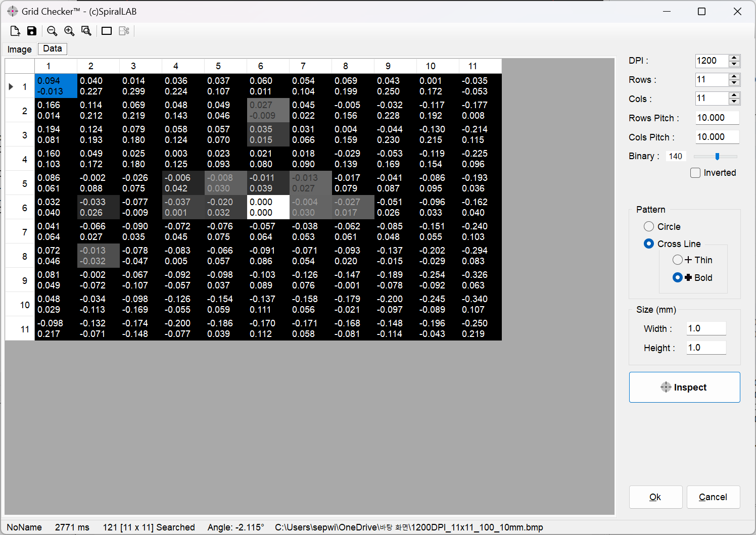Select cell with values -0.035 / -0.053
This screenshot has height=535, width=756.
481,86
